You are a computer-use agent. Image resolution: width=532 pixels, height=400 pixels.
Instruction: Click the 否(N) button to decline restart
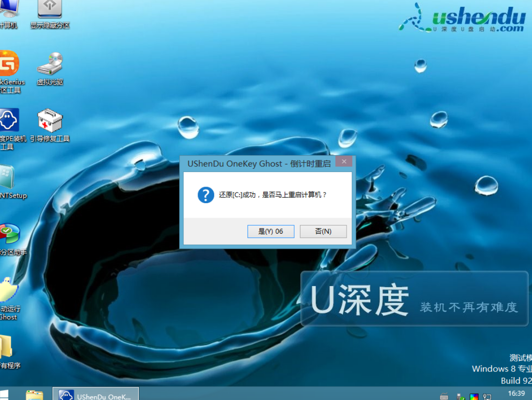tap(323, 231)
